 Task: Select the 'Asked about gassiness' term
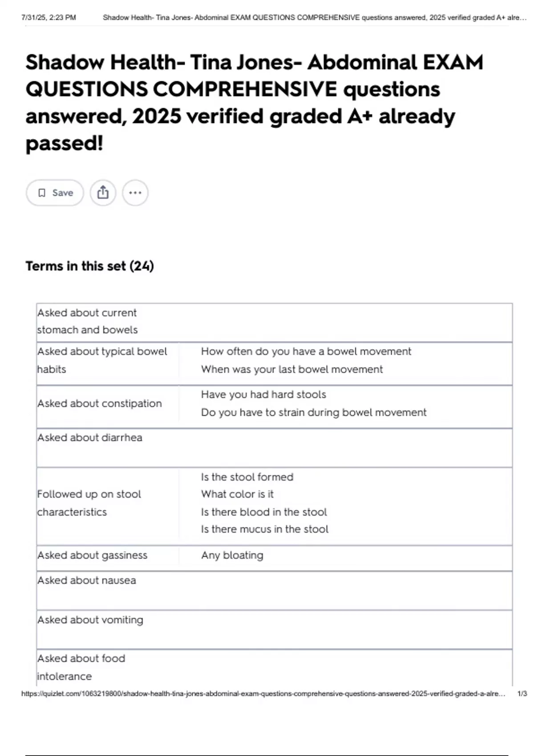coord(92,555)
